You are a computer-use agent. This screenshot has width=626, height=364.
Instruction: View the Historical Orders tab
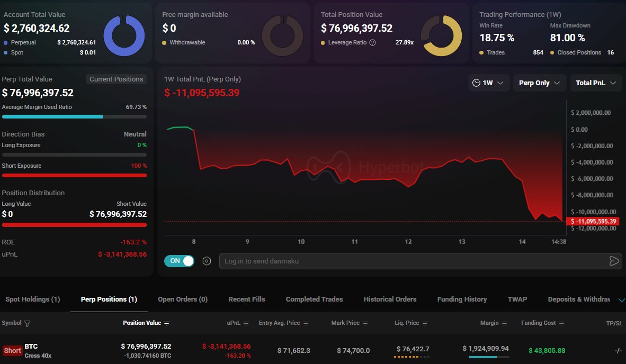click(x=390, y=299)
